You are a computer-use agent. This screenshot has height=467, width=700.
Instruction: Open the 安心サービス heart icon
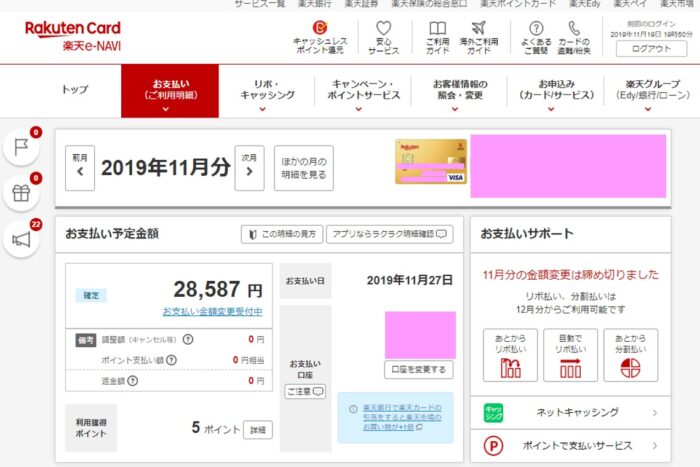pos(383,37)
